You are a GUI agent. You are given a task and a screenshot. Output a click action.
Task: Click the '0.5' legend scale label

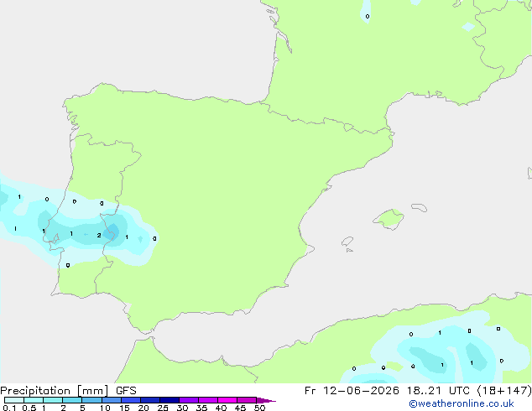(29, 408)
